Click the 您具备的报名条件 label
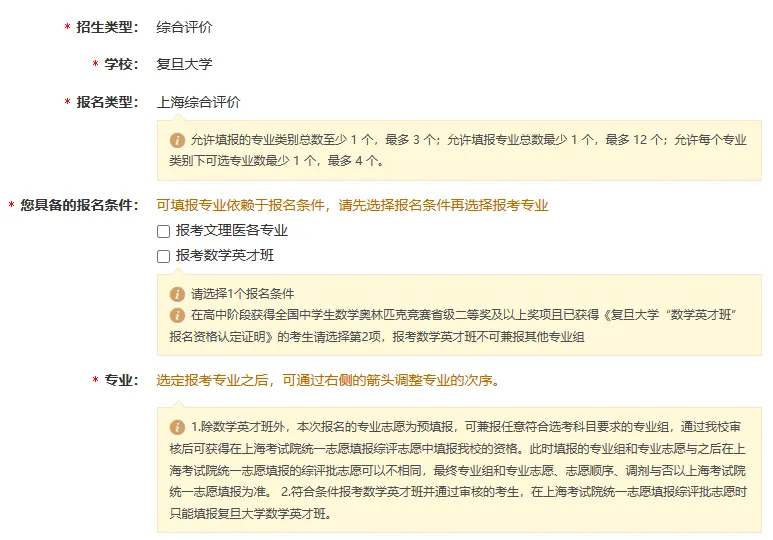Screen dimensions: 773x540 pos(79,205)
